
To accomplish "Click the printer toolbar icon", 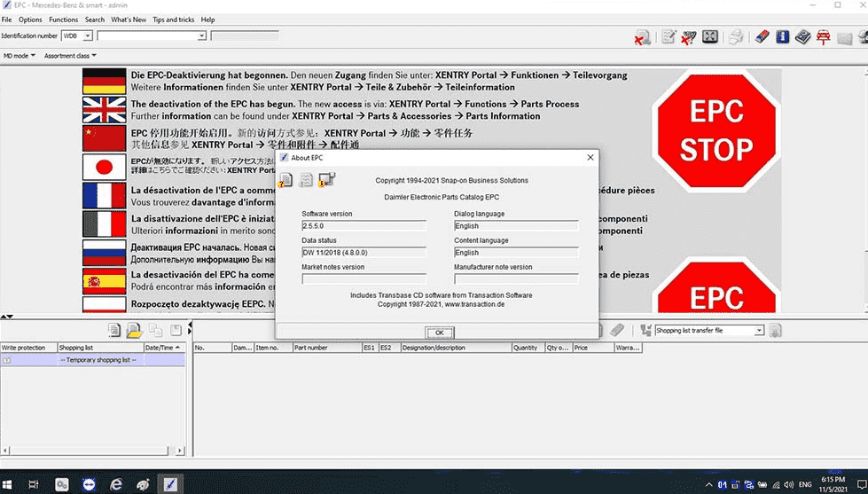I will click(x=736, y=37).
